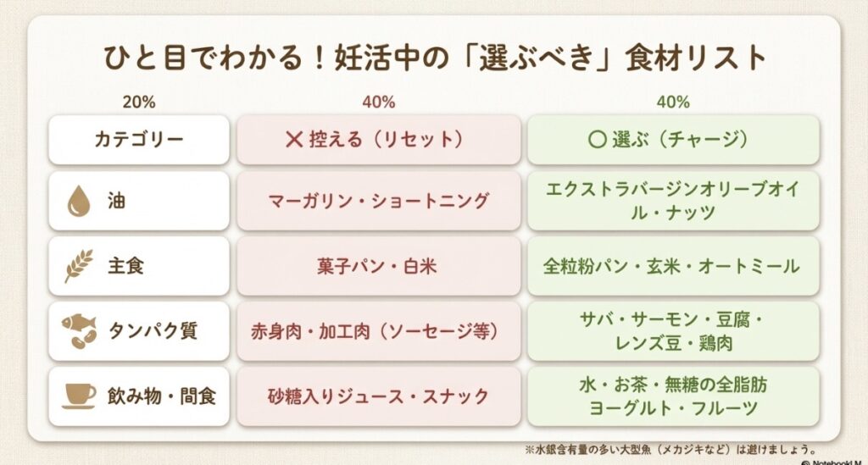
Task: Click the oil droplet icon
Action: pyautogui.click(x=78, y=201)
